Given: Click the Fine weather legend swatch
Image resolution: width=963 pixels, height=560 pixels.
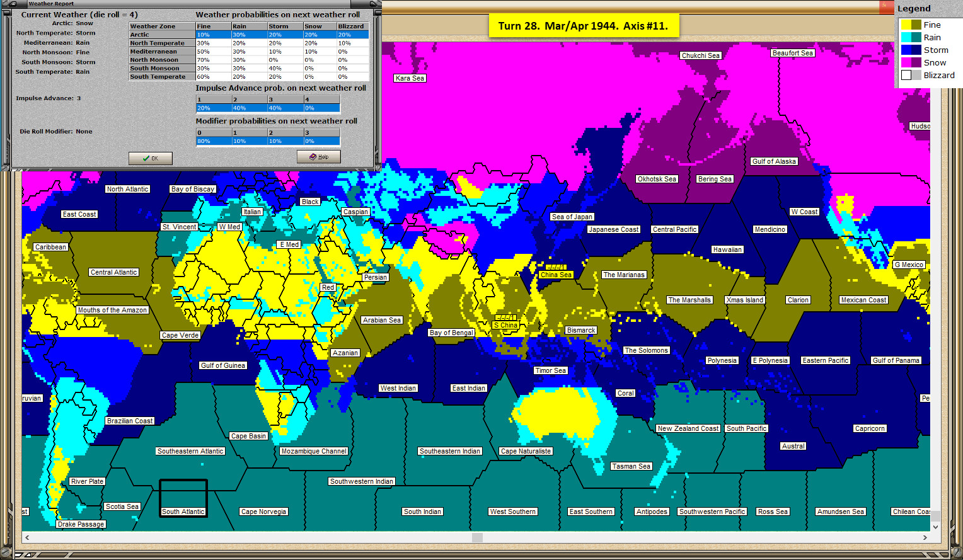Looking at the screenshot, I should (911, 25).
